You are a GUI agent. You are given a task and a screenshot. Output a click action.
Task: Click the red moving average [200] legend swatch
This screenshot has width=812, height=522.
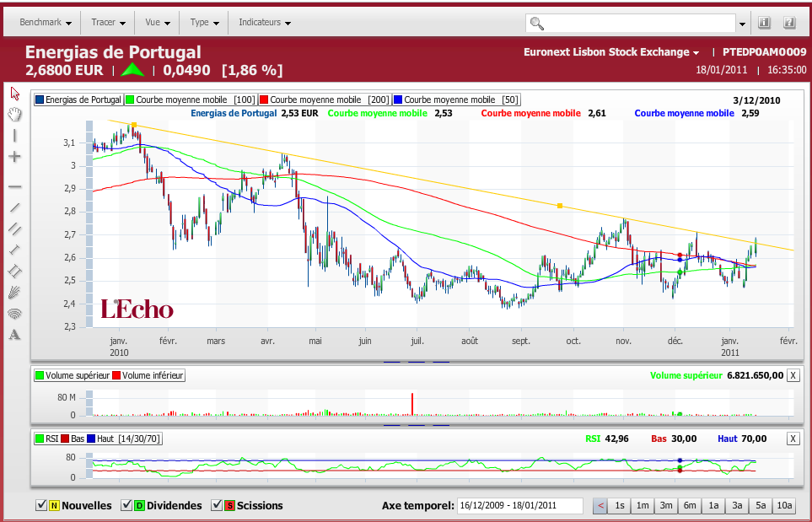coord(264,100)
